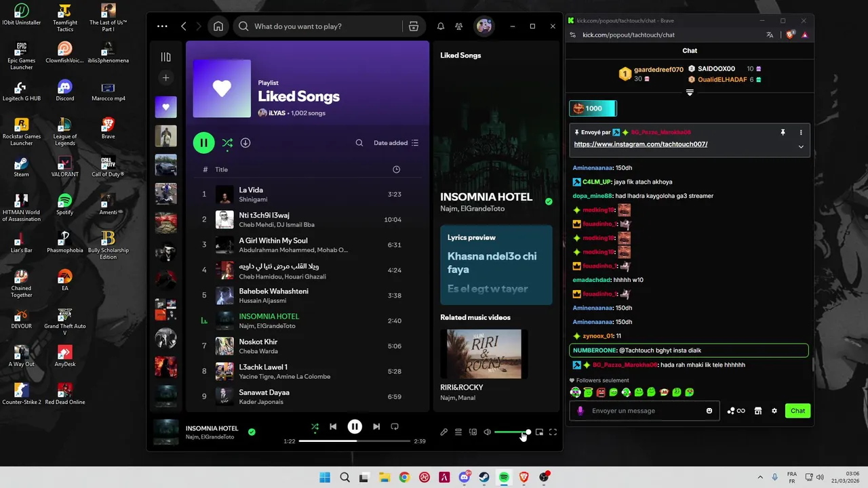Open Discord from the taskbar
Image resolution: width=868 pixels, height=488 pixels.
click(465, 477)
